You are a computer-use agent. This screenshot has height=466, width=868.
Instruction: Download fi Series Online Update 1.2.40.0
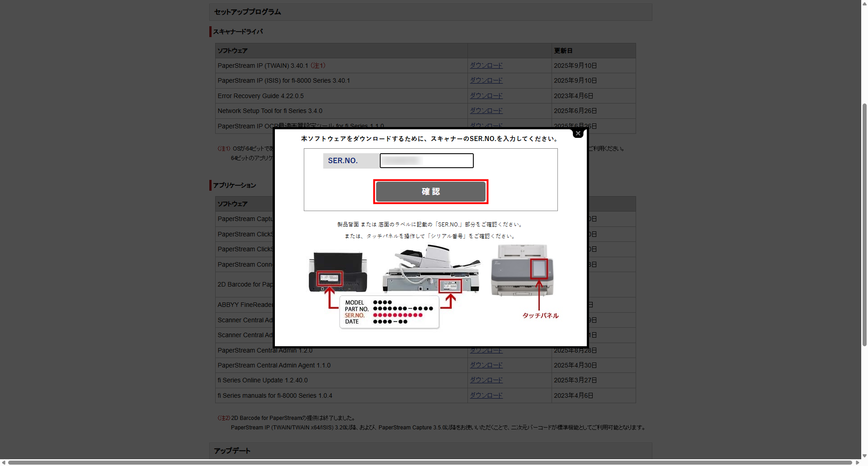point(486,380)
